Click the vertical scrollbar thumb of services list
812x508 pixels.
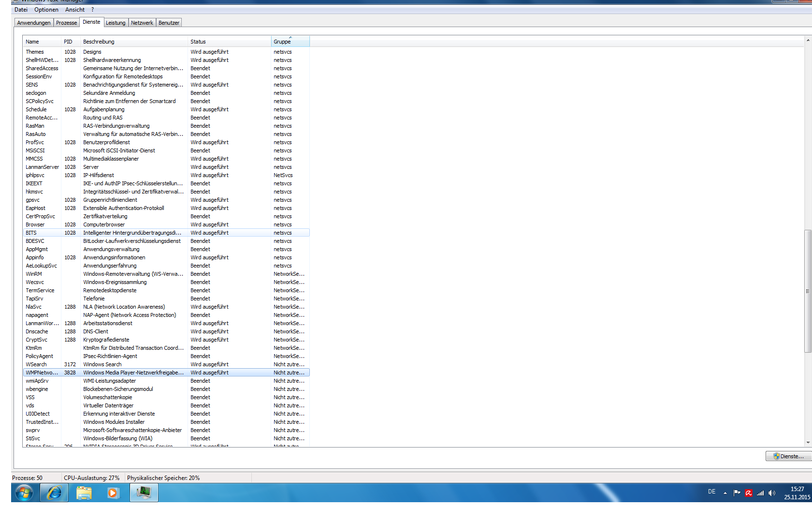[x=808, y=291]
